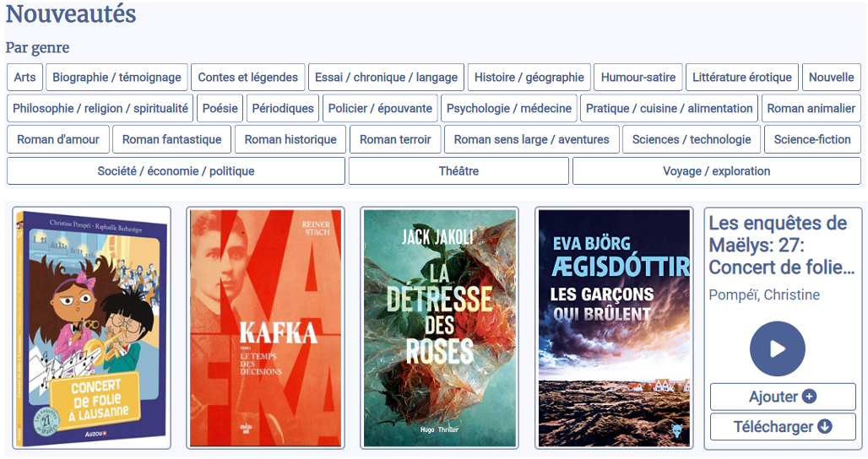Select the Poésie genre

(220, 108)
